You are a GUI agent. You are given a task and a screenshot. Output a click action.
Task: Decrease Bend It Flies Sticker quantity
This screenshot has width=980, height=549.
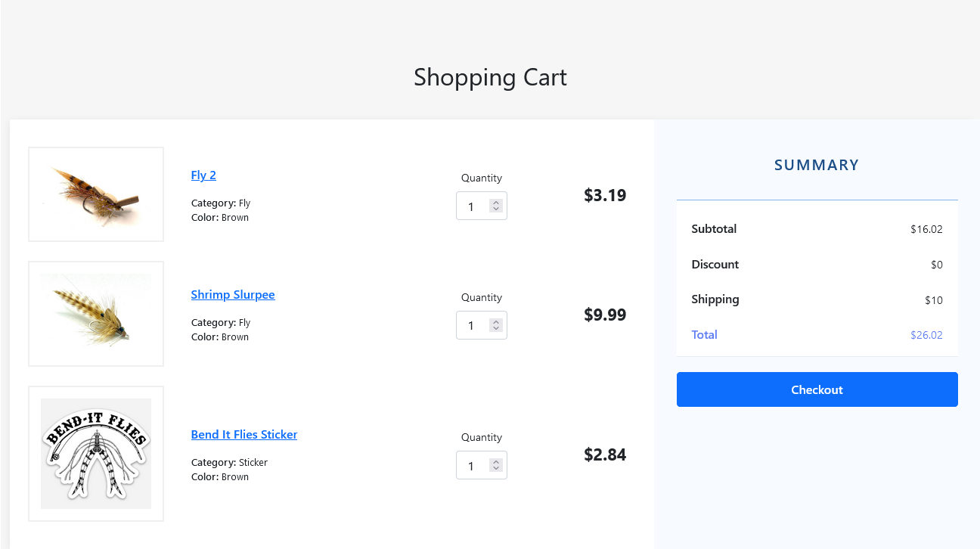[496, 469]
